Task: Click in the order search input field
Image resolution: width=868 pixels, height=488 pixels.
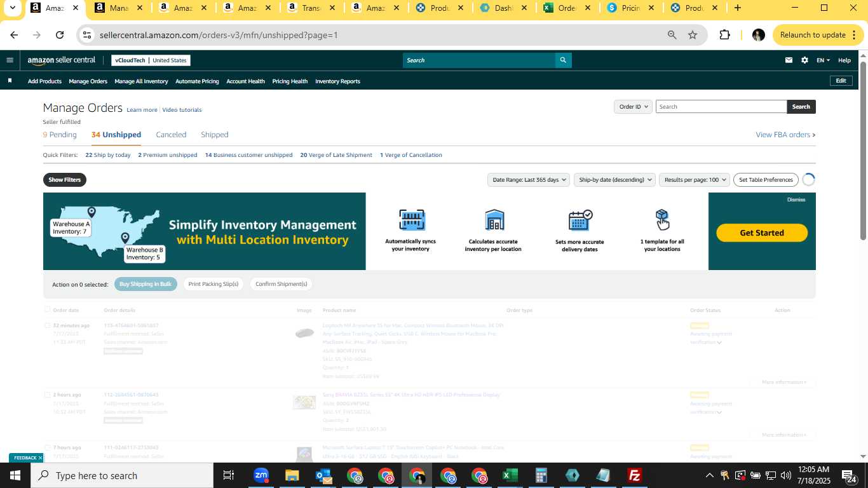Action: click(721, 107)
